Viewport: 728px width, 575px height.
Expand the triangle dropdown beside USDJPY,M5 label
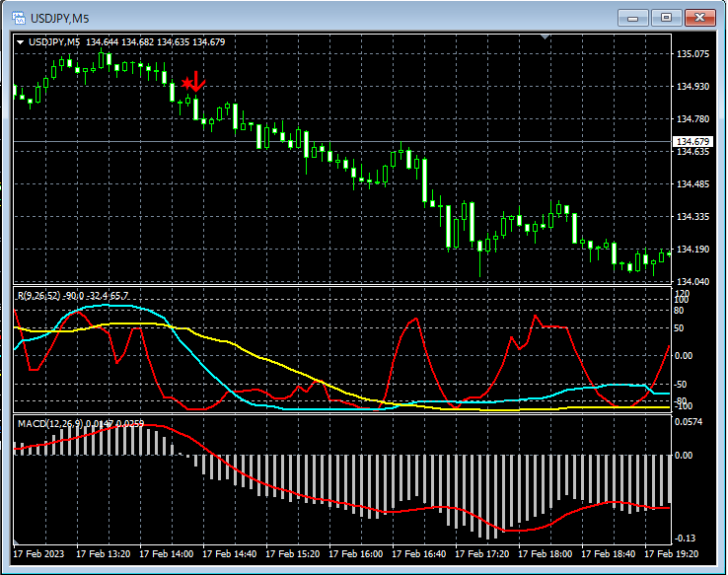21,42
